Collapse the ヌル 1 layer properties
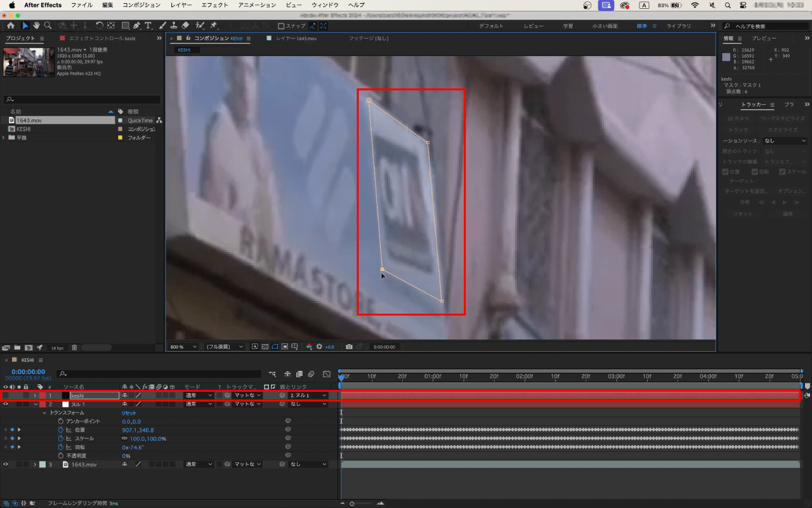812x508 pixels. [x=35, y=404]
